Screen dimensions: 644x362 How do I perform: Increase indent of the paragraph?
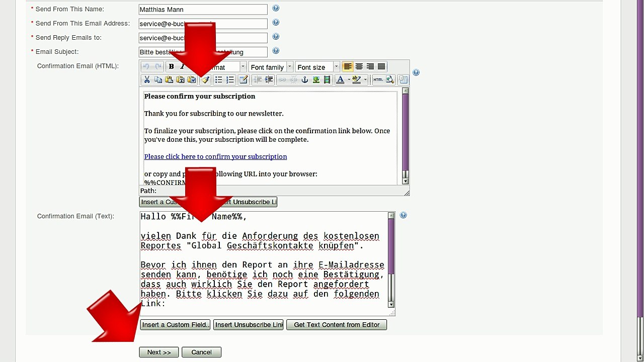click(x=269, y=79)
